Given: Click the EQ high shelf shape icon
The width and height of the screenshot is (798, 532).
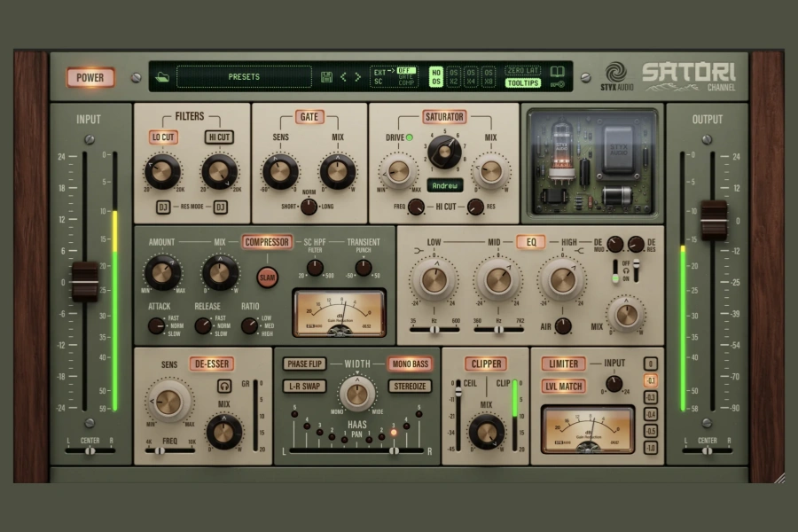Looking at the screenshot, I should pos(580,250).
